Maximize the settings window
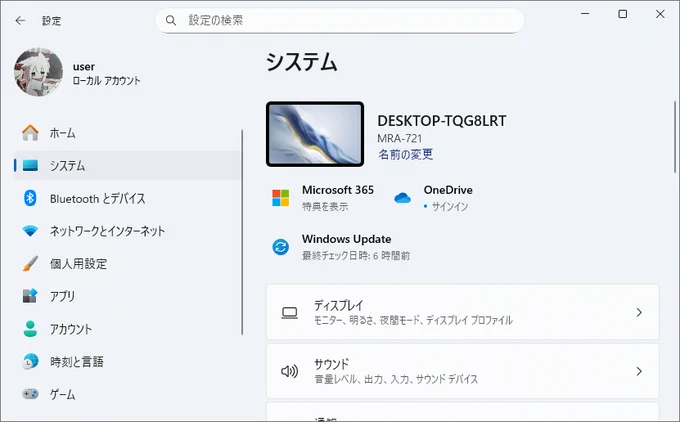 pos(622,14)
